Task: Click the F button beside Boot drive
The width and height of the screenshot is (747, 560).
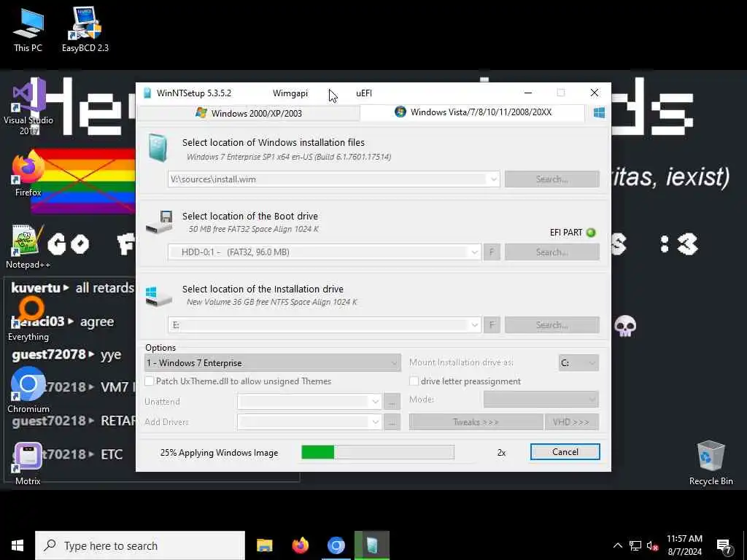Action: tap(492, 252)
